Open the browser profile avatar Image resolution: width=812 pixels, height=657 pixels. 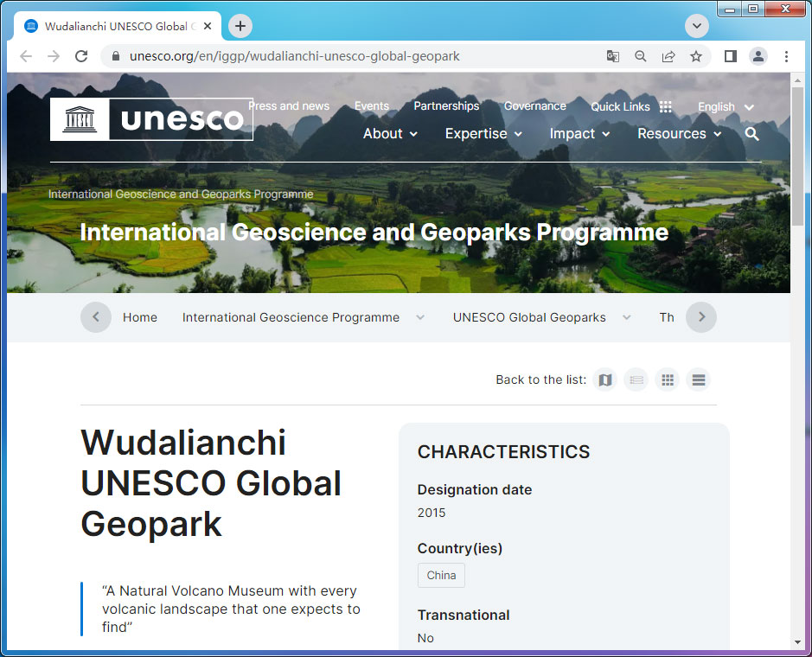758,56
